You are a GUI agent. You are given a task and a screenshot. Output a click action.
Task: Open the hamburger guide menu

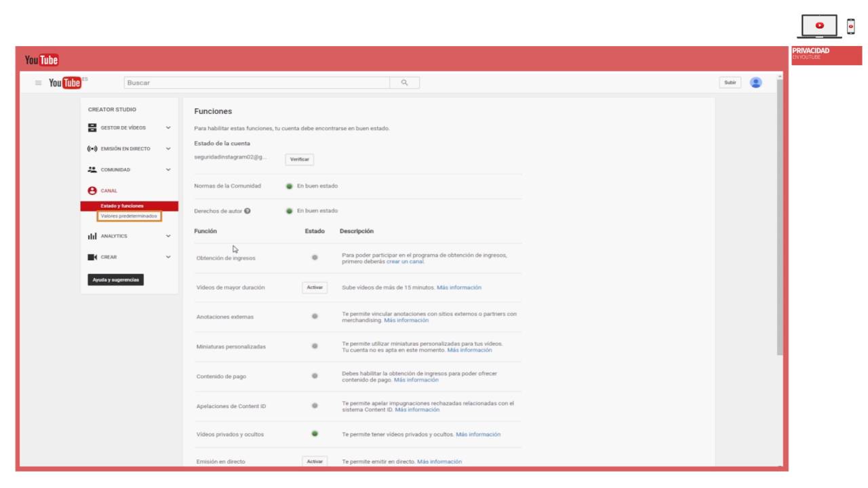[x=38, y=83]
